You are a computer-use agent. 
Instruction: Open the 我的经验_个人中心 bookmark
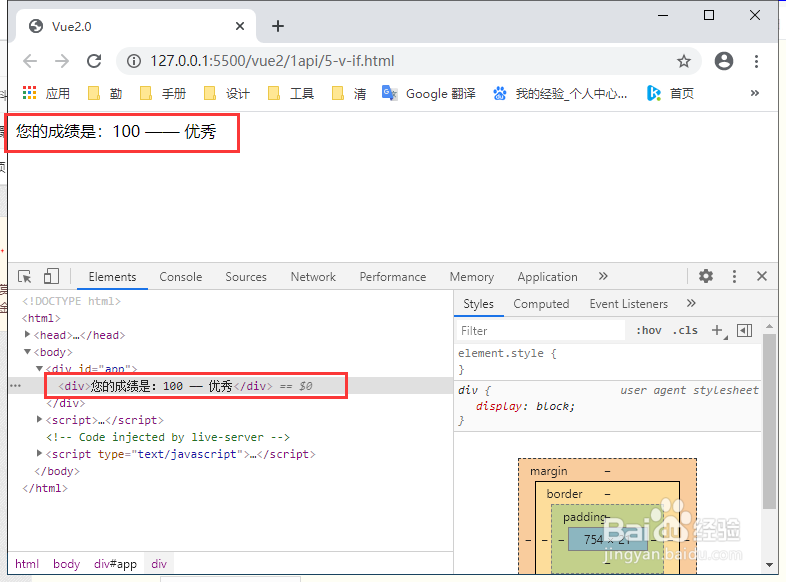point(560,93)
